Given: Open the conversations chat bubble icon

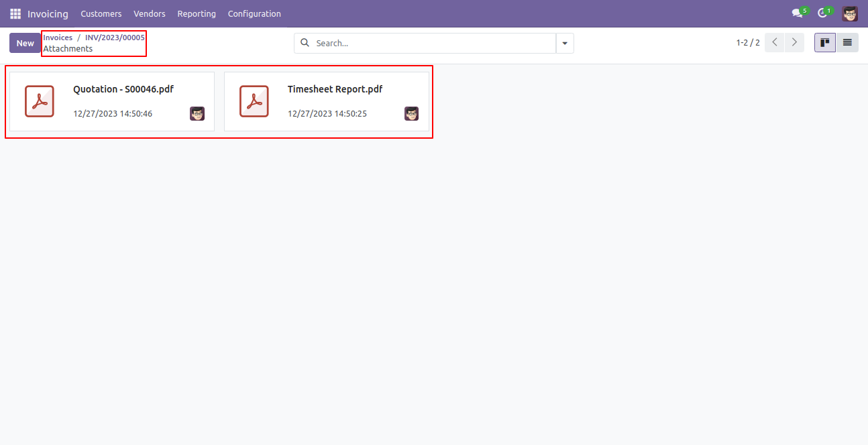Looking at the screenshot, I should pyautogui.click(x=797, y=13).
